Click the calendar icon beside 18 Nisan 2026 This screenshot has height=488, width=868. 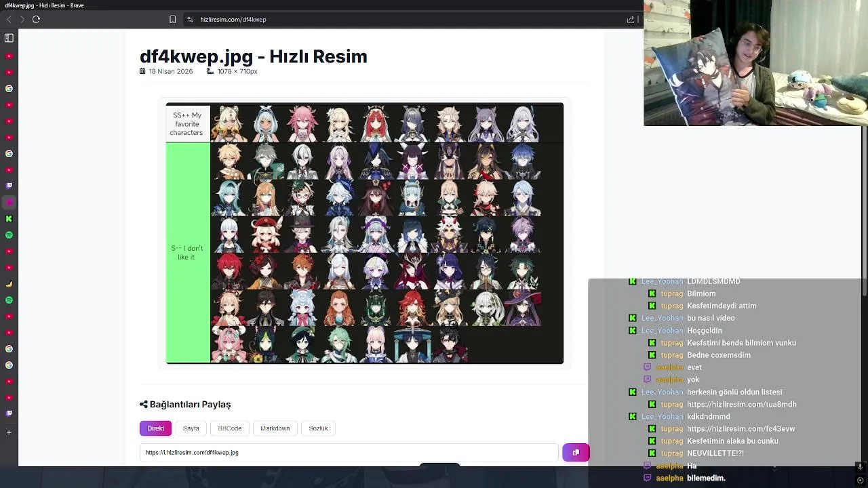pos(142,71)
